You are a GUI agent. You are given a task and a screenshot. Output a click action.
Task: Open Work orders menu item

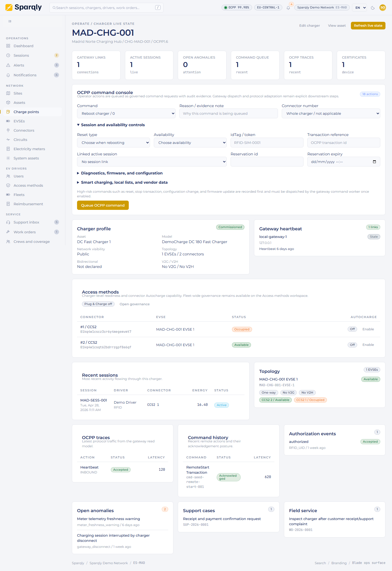33,232
